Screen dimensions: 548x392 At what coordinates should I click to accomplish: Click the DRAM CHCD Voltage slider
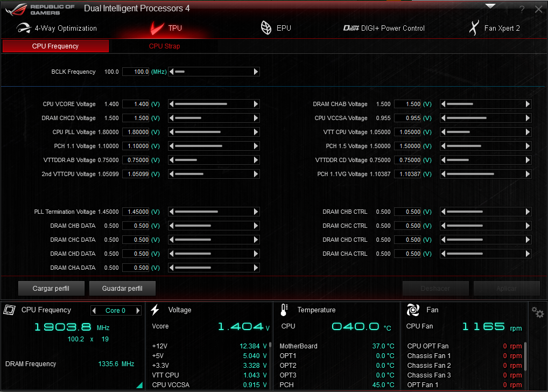(214, 118)
